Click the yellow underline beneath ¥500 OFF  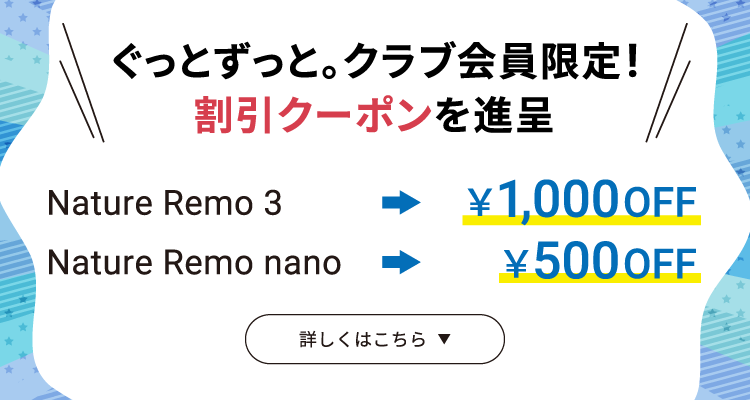pos(600,278)
